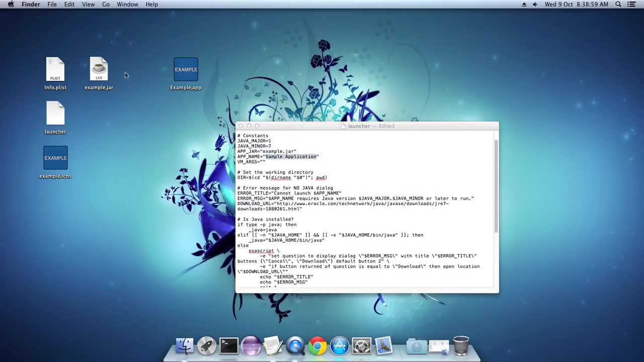This screenshot has width=644, height=362.
Task: Open the Finder File menu
Action: [52, 4]
